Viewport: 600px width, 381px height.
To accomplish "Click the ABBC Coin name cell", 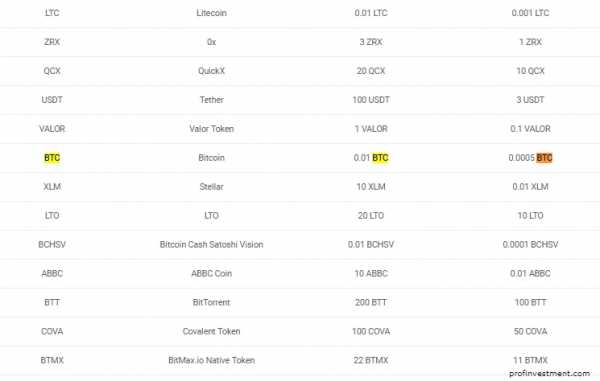I will [x=211, y=274].
